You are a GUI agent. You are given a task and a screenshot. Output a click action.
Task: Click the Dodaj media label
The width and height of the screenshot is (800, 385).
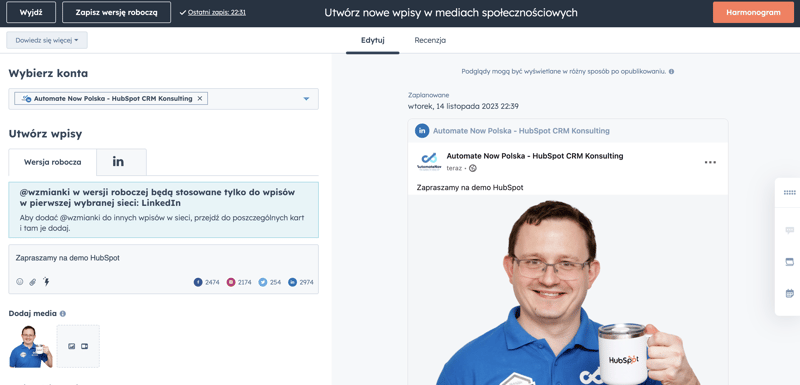(33, 314)
